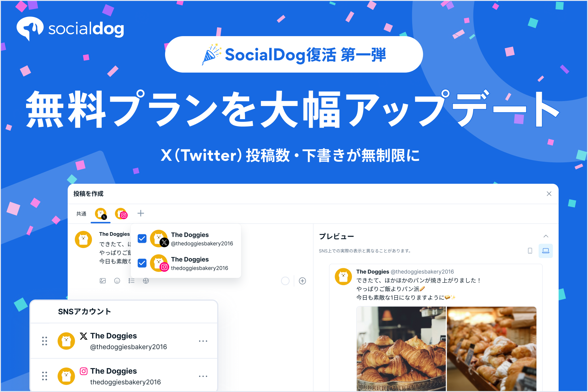
Task: Click the croissant photo in preview
Action: pos(401,349)
